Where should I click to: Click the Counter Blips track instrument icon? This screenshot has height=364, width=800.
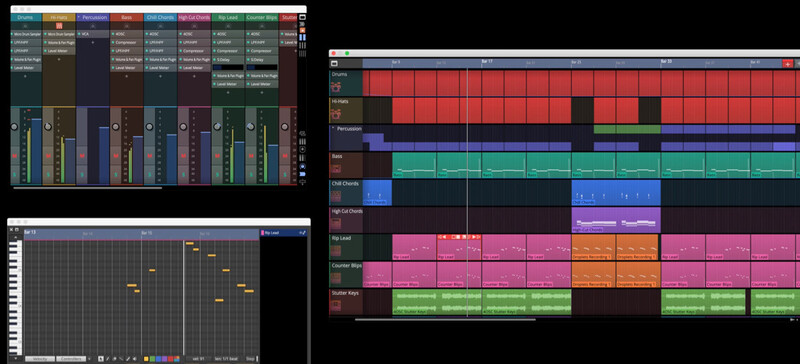[336, 278]
